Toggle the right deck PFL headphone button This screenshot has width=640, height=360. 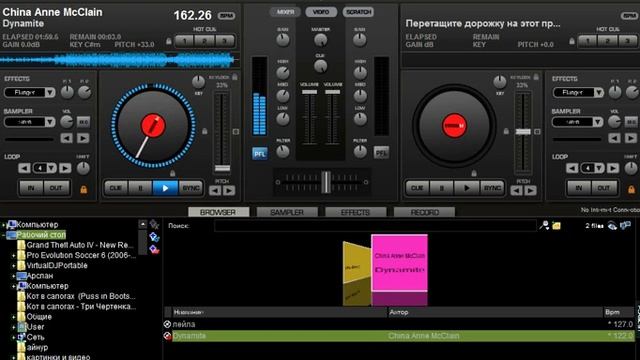tap(381, 153)
